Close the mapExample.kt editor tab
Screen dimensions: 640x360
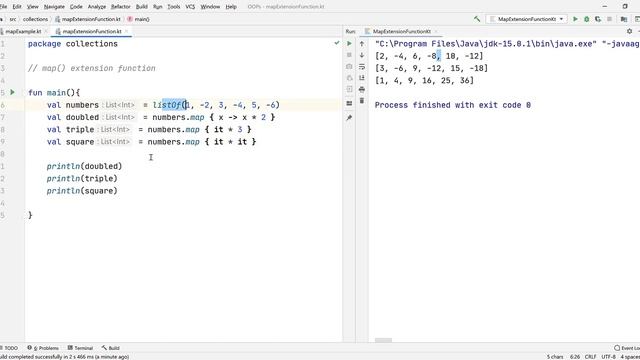[x=46, y=31]
